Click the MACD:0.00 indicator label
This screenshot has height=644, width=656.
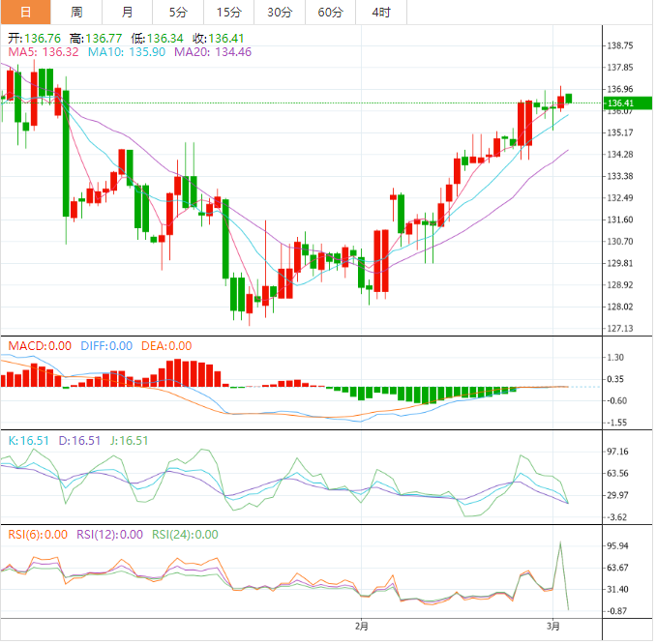tap(40, 346)
